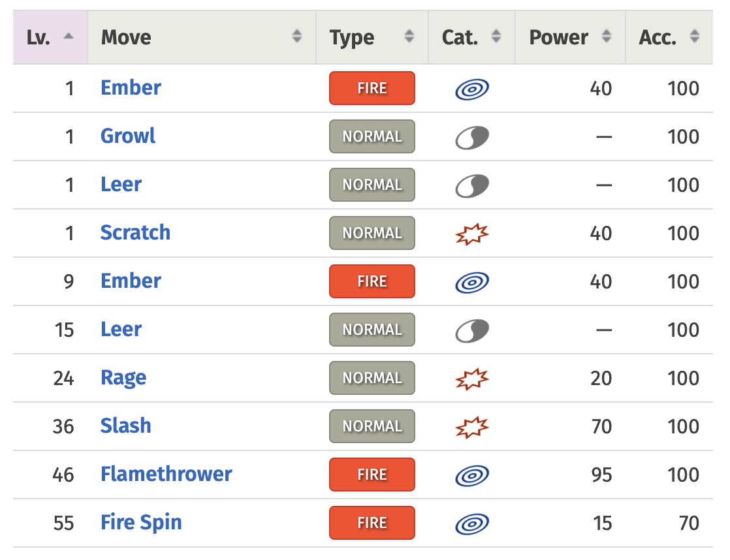Click the status category icon next to Growl
The height and width of the screenshot is (560, 730).
click(471, 136)
